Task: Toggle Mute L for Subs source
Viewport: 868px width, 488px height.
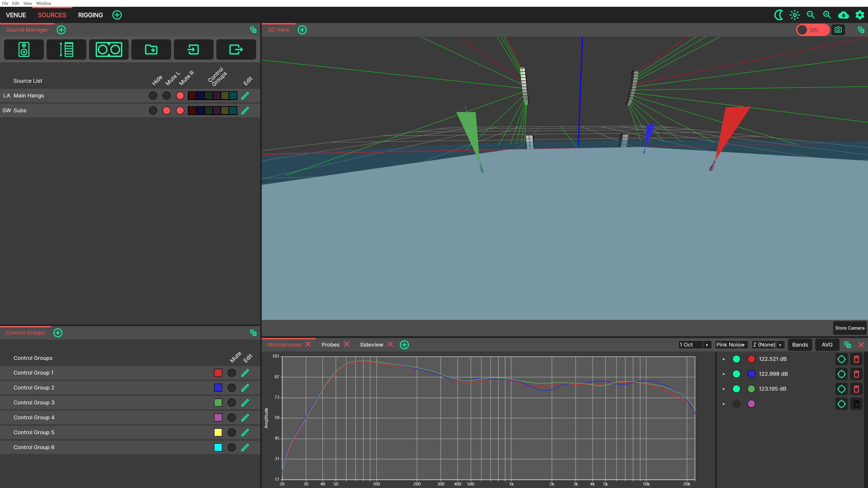Action: point(166,110)
